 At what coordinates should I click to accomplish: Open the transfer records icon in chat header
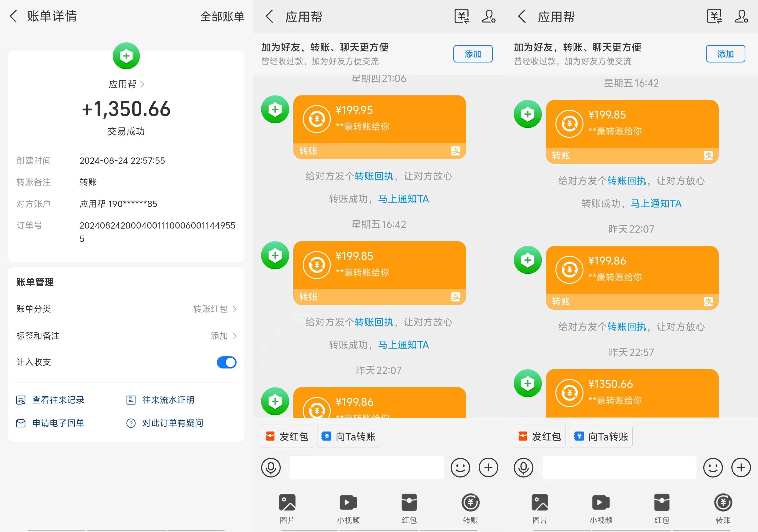[462, 16]
